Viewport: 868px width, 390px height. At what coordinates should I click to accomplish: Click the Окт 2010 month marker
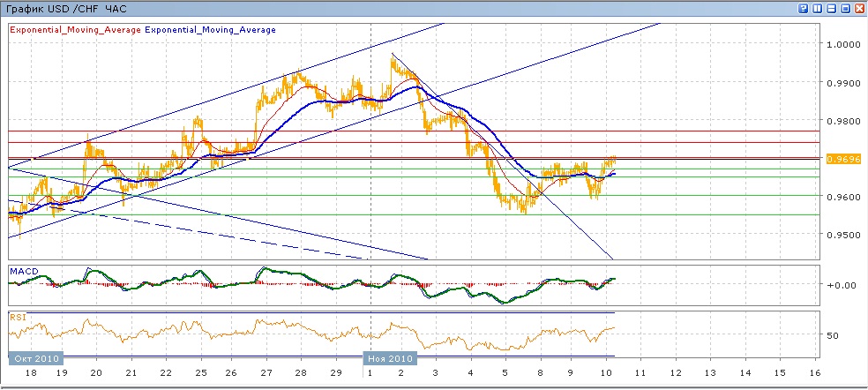pyautogui.click(x=34, y=358)
